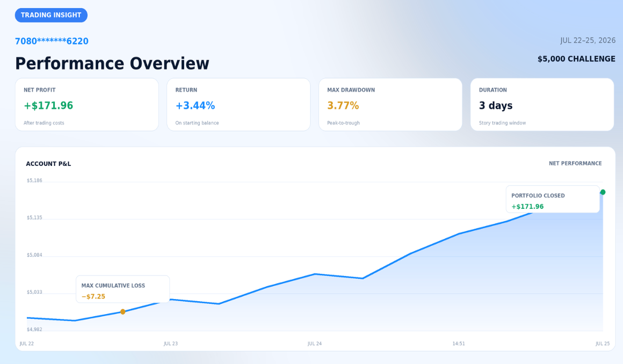Select the $5,000 CHALLENGE label

tap(576, 59)
